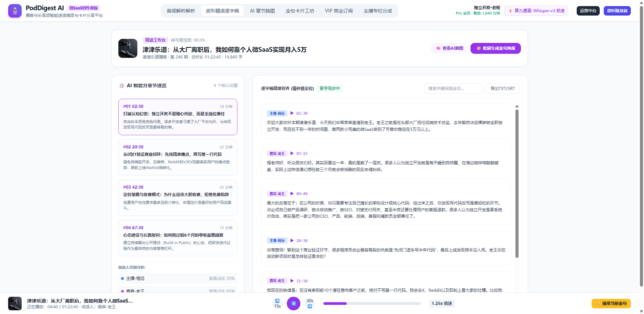Viewport: 644px width, 314px height.
Task: Click the 查看AI脑图 button
Action: (x=450, y=48)
